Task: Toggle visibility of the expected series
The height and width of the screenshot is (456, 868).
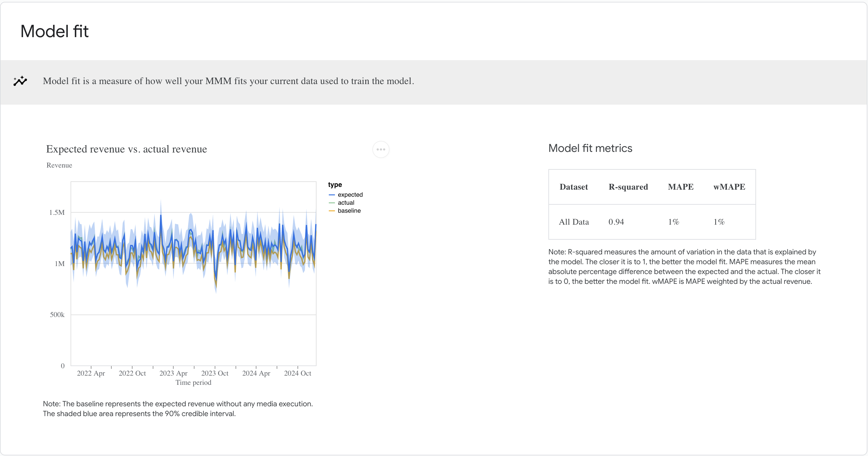Action: 350,195
